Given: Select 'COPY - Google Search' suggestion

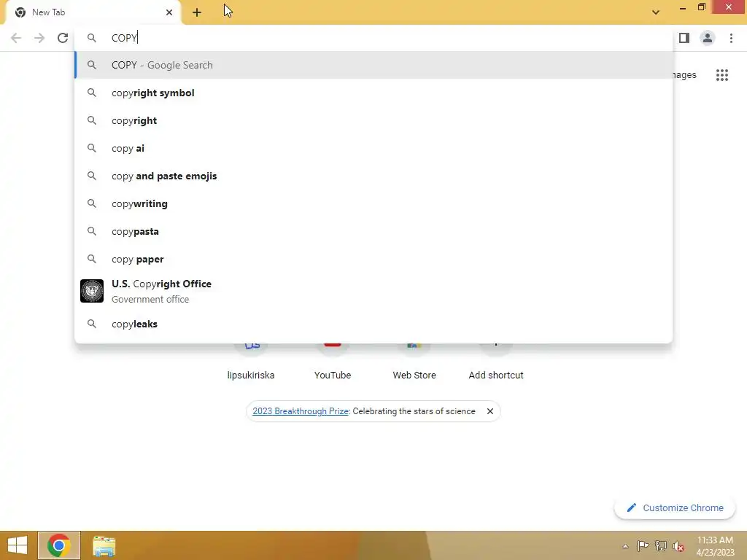Looking at the screenshot, I should (x=373, y=65).
